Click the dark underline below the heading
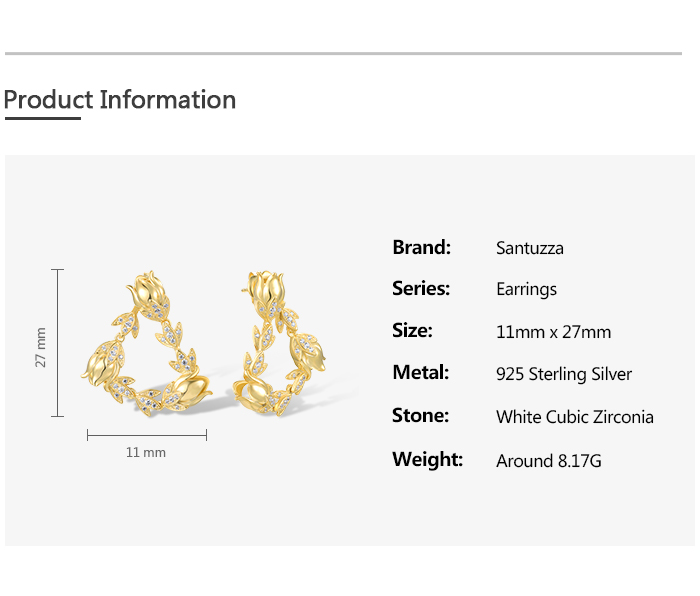 tap(42, 119)
